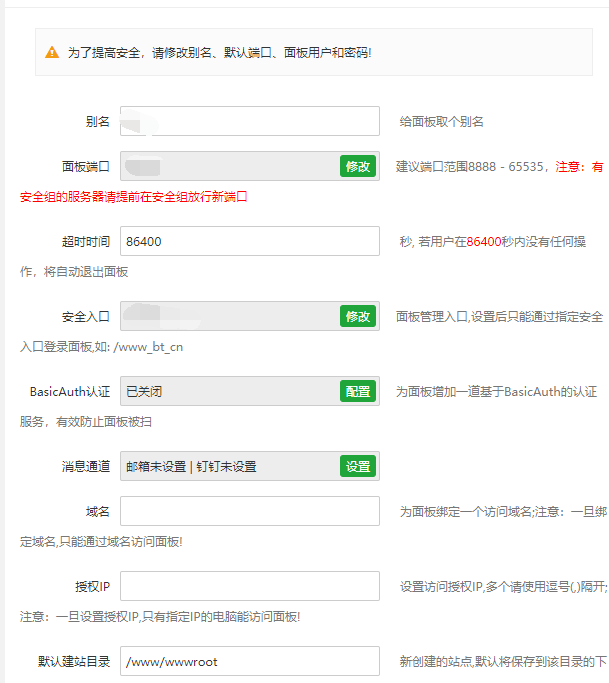The height and width of the screenshot is (683, 609).
Task: Click hint 秒, 若用户在86400秒内没有任何操
Action: point(493,242)
